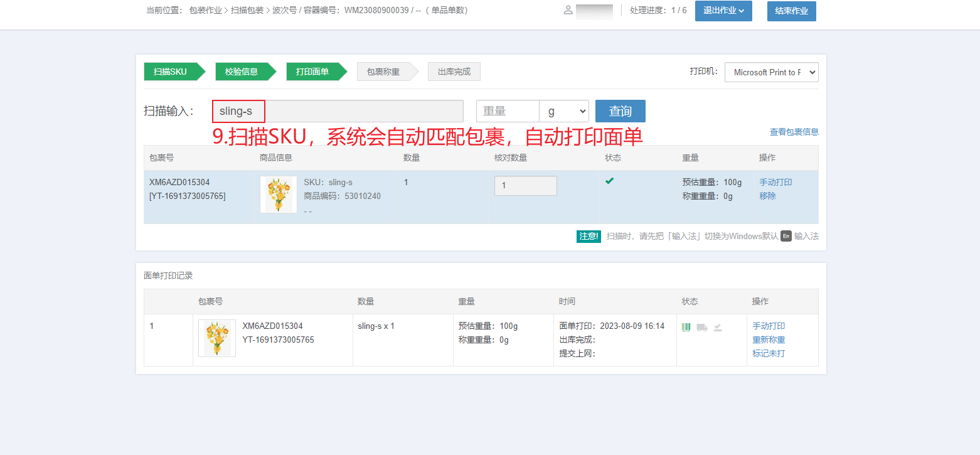This screenshot has width=980, height=455.
Task: Select the 包裹称重 step tab
Action: tap(385, 72)
